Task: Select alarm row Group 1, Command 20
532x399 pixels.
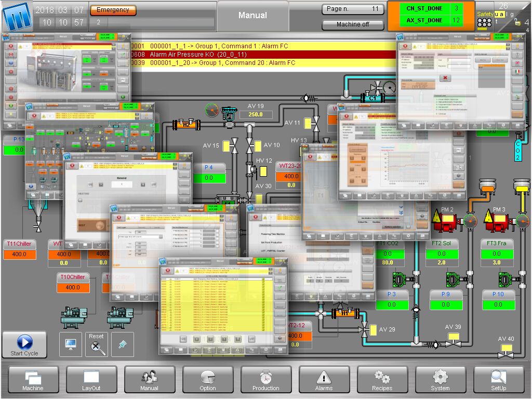Action: coord(263,63)
